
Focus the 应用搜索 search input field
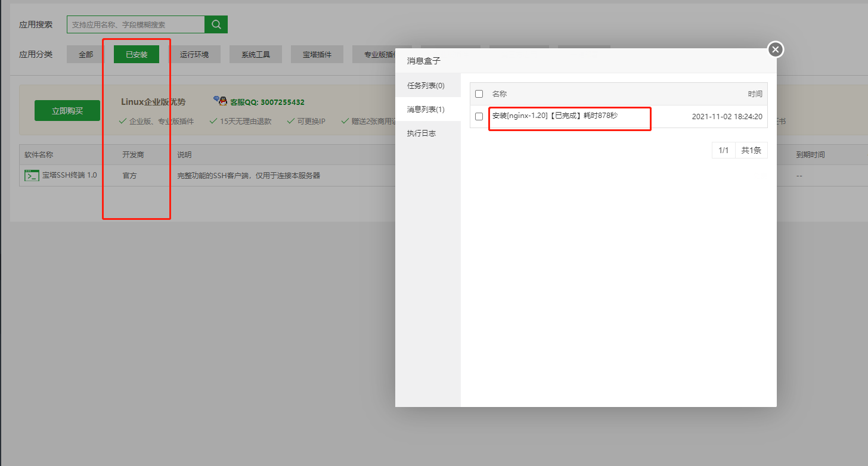click(135, 24)
